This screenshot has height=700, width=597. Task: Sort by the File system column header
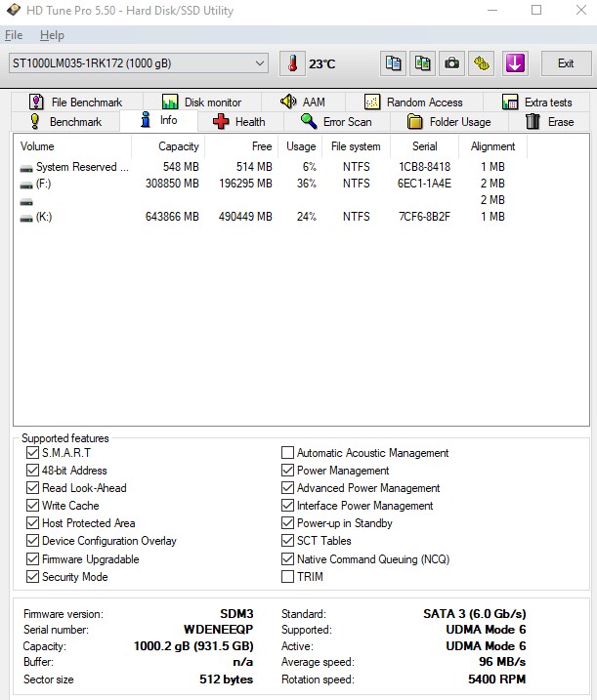click(357, 146)
